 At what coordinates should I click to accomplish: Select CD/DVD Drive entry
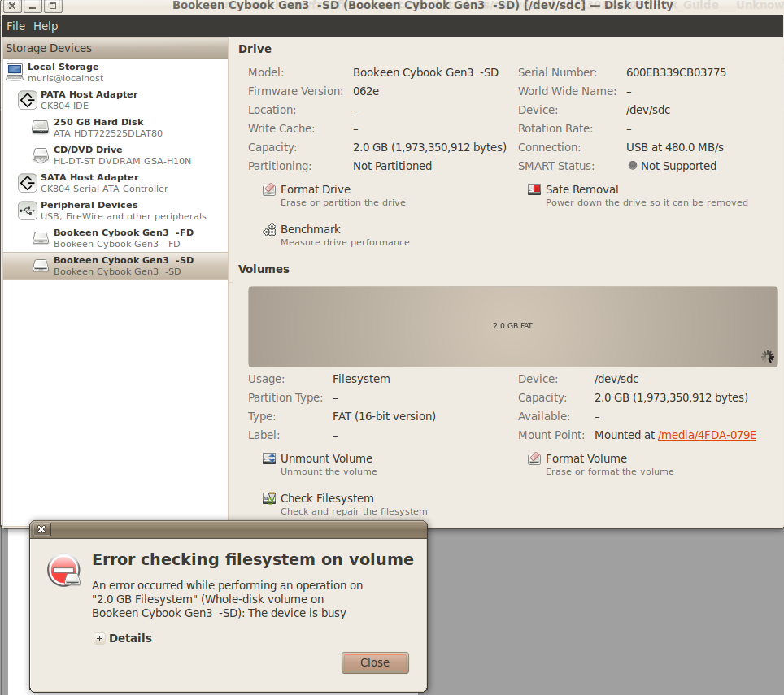pyautogui.click(x=115, y=155)
